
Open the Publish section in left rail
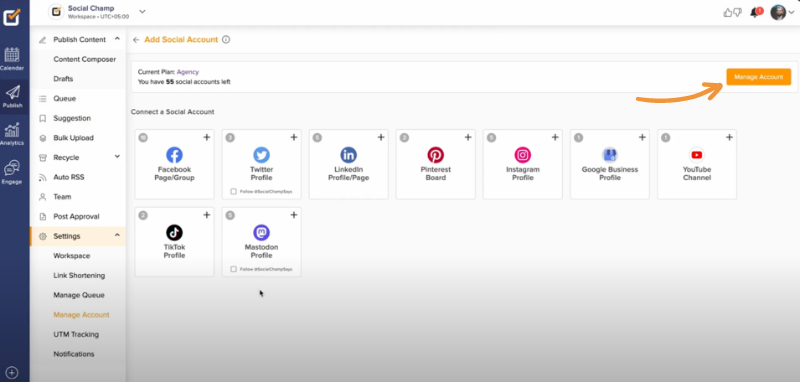[x=12, y=96]
